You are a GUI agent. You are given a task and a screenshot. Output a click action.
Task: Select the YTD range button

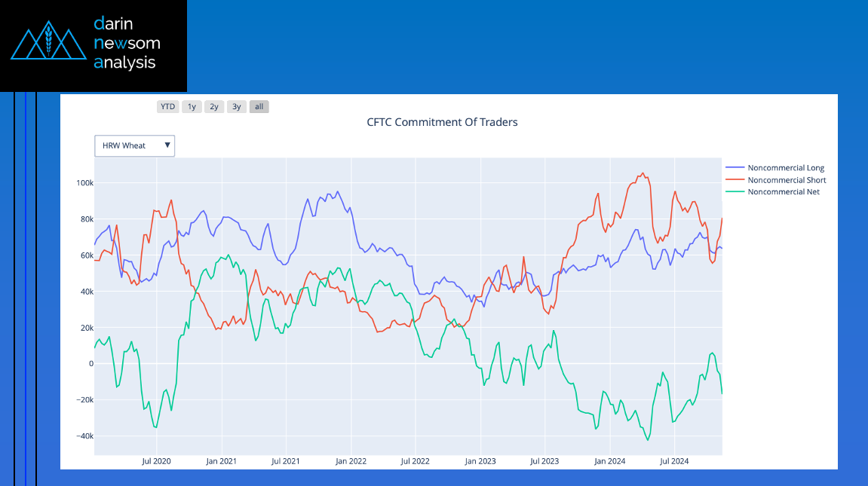click(x=167, y=106)
